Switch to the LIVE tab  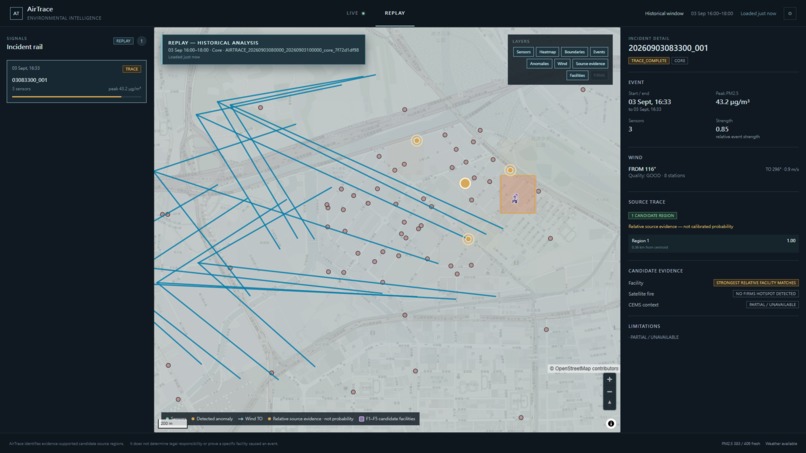pyautogui.click(x=355, y=13)
